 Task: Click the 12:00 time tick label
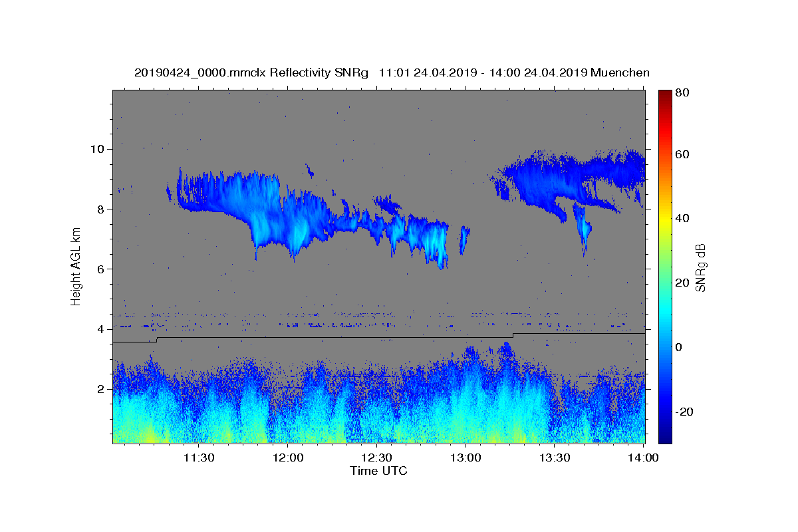(x=287, y=458)
